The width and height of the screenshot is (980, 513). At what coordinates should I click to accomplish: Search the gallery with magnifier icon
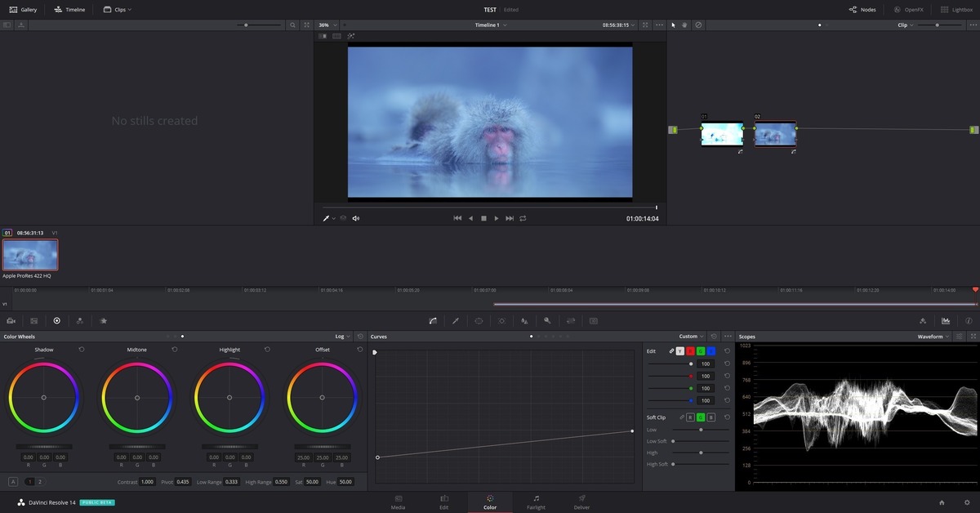[x=292, y=25]
